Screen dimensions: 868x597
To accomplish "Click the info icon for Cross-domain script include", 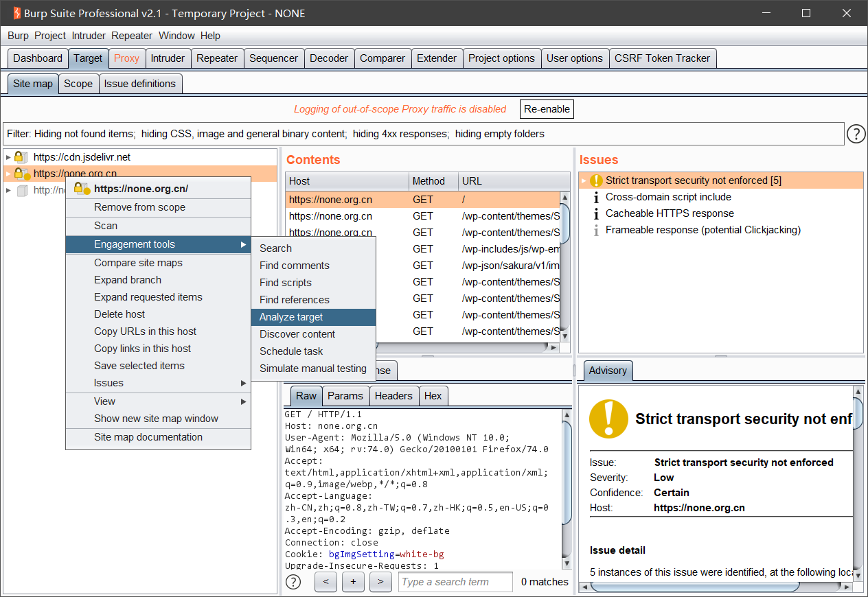I will click(x=596, y=197).
